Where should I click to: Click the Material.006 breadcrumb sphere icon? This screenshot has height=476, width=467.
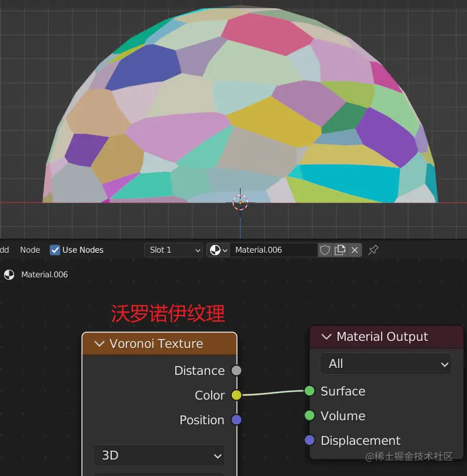pos(9,275)
